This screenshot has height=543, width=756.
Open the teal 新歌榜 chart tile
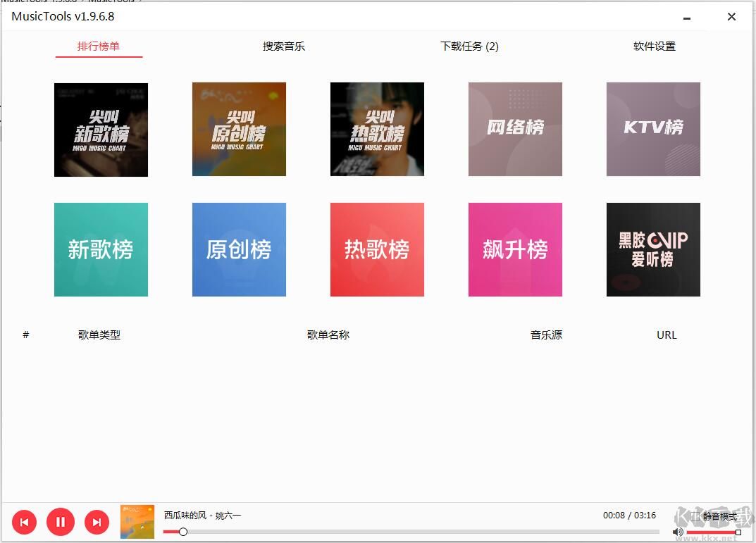pyautogui.click(x=101, y=249)
